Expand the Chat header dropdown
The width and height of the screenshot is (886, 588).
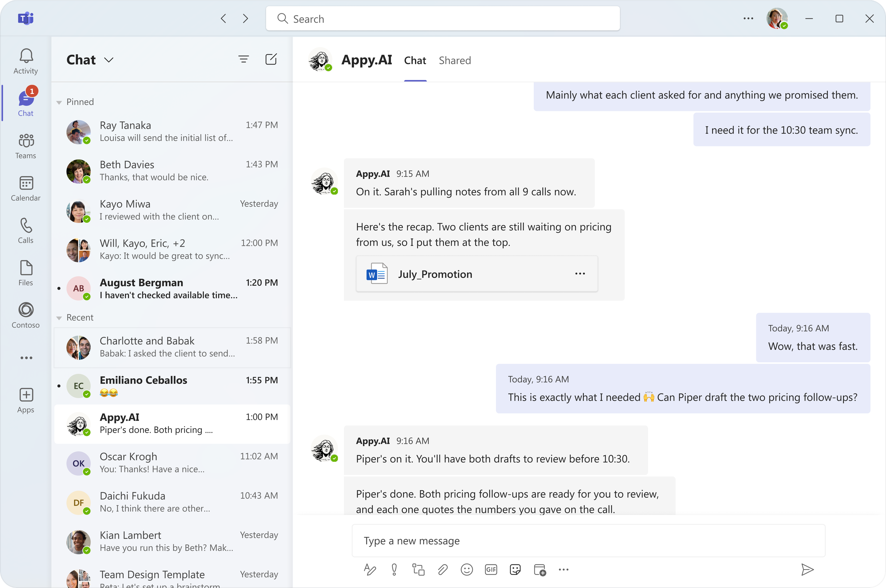(x=109, y=60)
